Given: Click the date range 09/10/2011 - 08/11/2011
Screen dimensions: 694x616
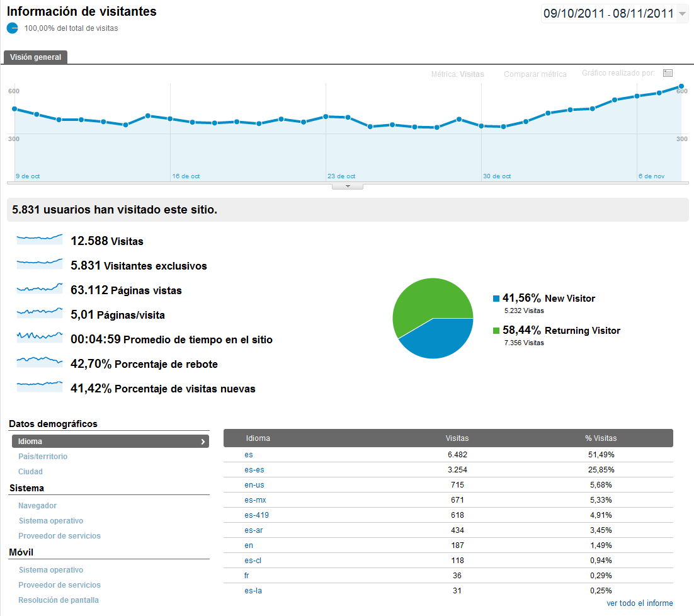Looking at the screenshot, I should pyautogui.click(x=608, y=13).
